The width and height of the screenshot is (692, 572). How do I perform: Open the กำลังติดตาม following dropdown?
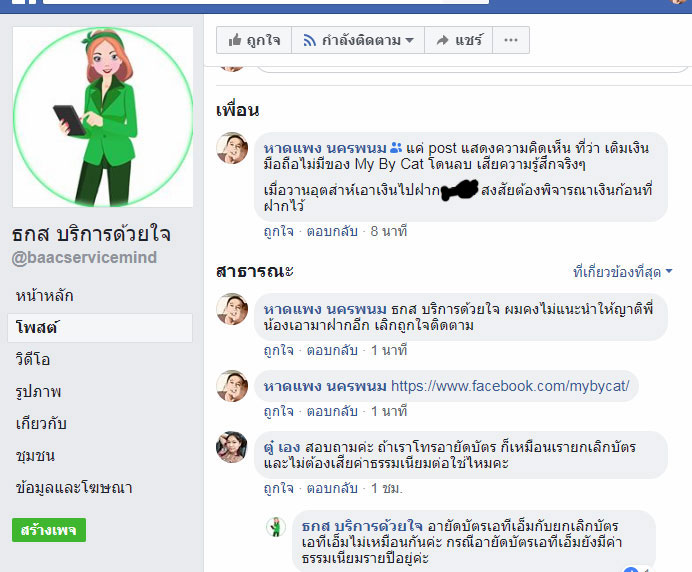click(358, 40)
